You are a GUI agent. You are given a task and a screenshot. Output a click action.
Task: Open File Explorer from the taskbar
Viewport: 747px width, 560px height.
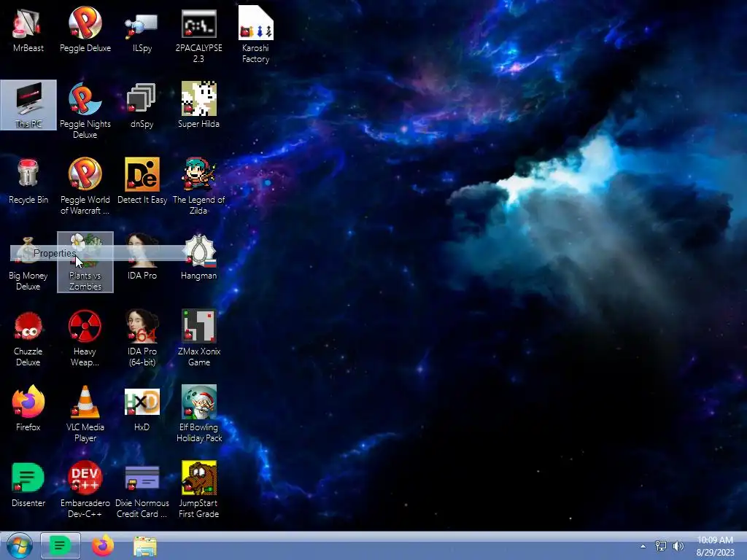(145, 546)
